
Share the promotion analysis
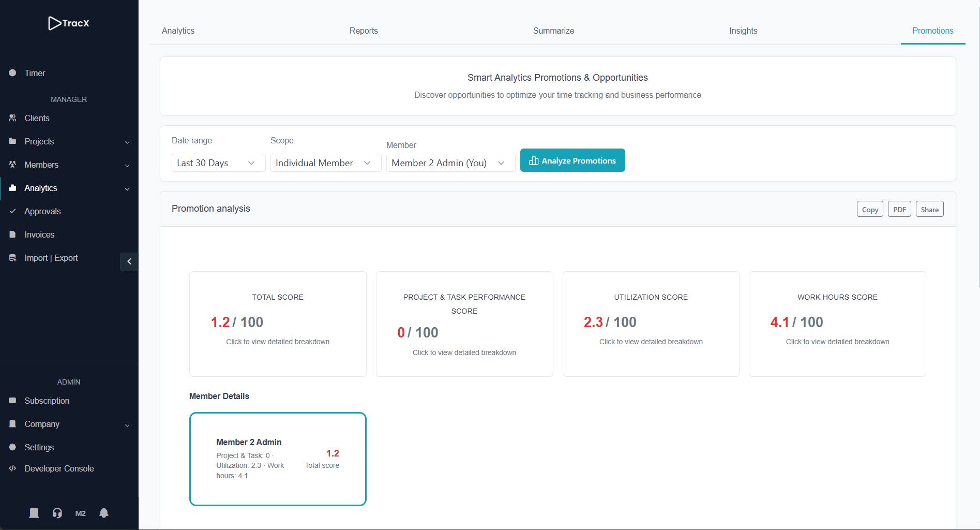pyautogui.click(x=929, y=209)
